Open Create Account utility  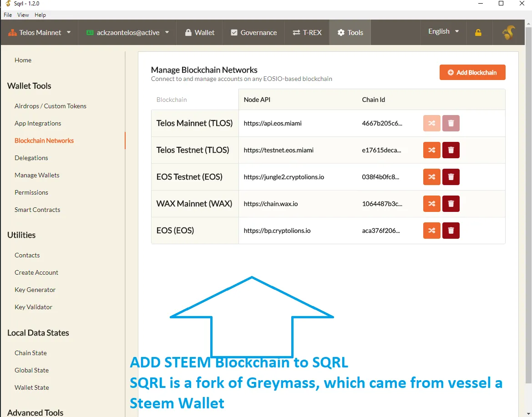36,272
